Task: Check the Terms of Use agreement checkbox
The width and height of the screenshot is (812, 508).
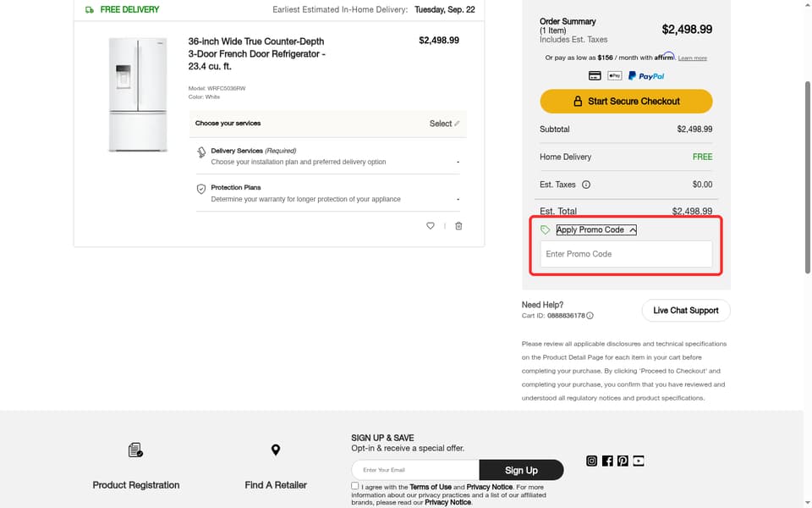Action: (354, 486)
